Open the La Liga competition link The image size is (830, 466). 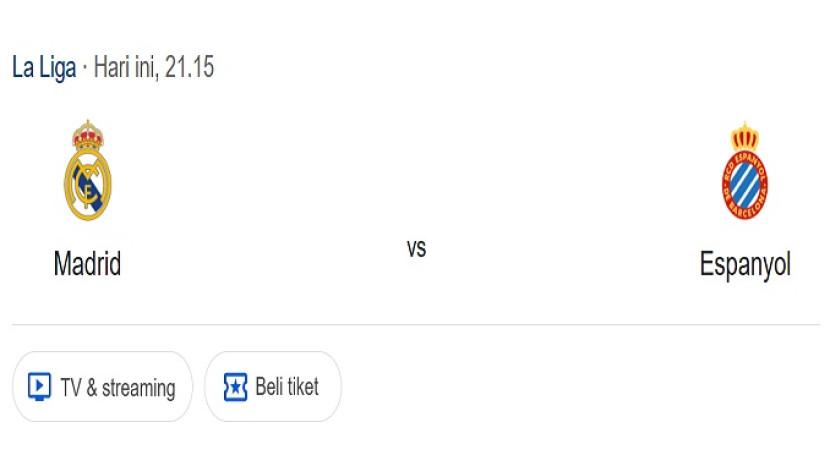click(44, 68)
